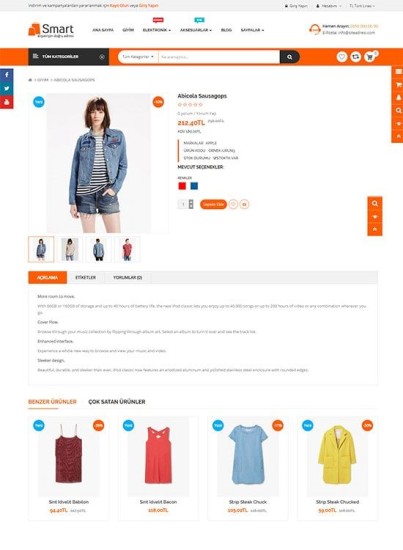This screenshot has height=550, width=403.
Task: Click the search magnifier button
Action: click(289, 57)
